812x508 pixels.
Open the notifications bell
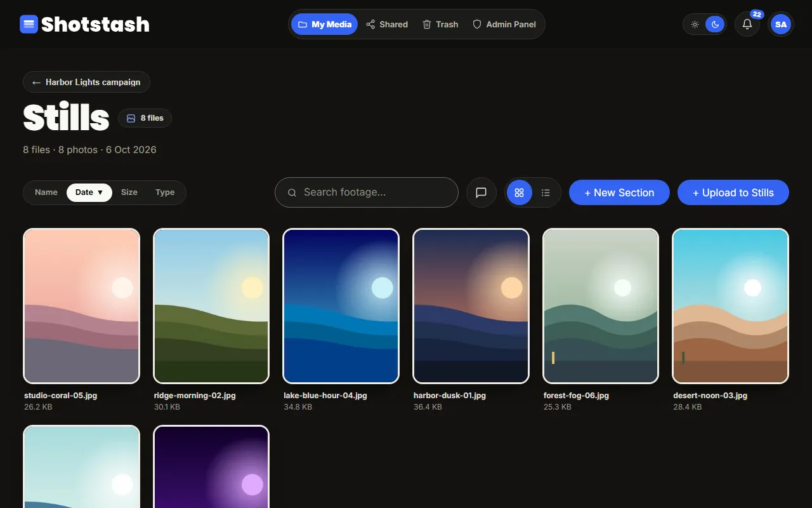(747, 24)
